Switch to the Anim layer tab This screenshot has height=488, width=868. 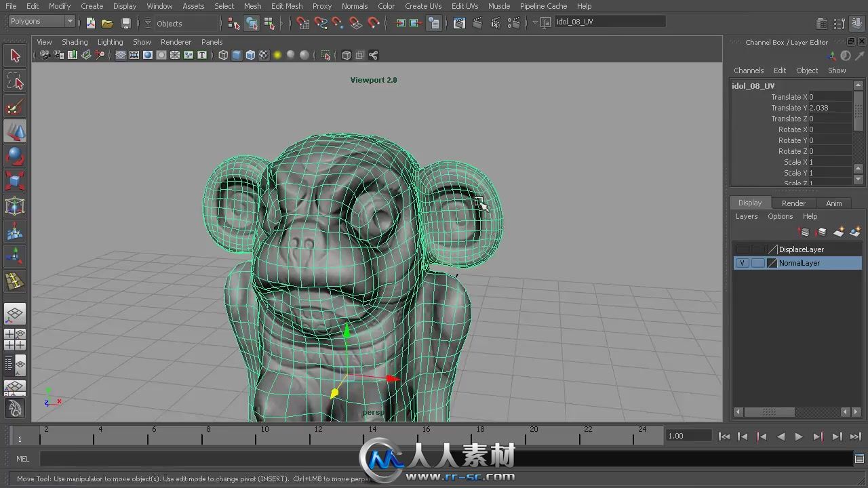[x=833, y=203]
